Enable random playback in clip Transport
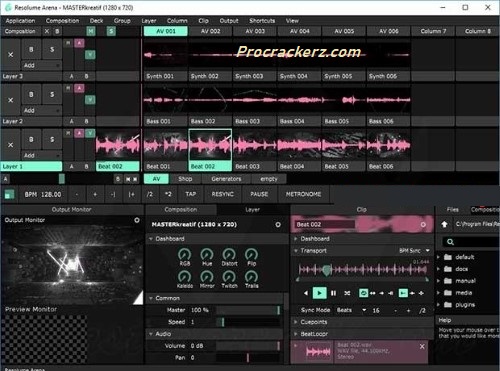The height and width of the screenshot is (371, 500). [347, 293]
